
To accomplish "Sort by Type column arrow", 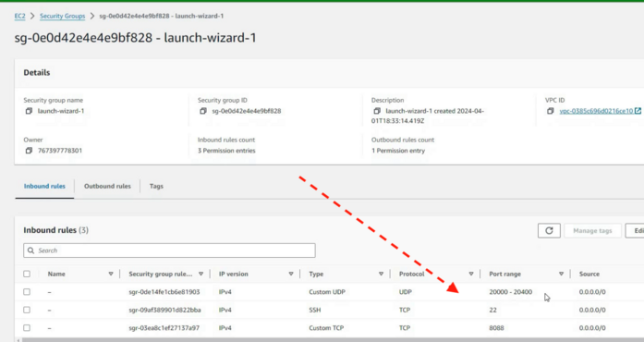I will point(381,274).
